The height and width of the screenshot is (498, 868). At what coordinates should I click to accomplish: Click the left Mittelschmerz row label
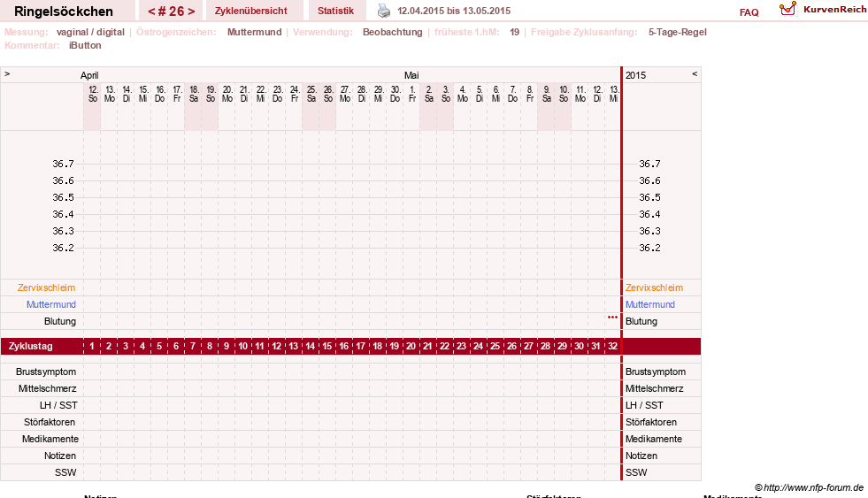[48, 388]
